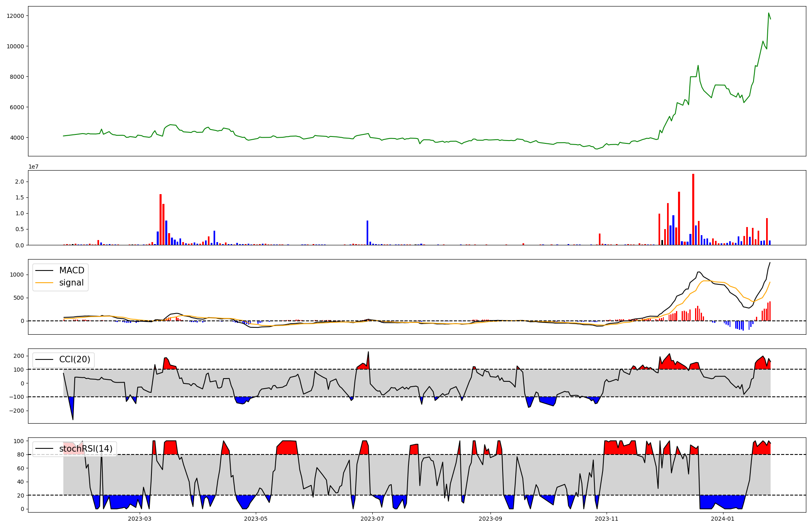
Task: Click the 2023-09 date tick label
Action: 490,519
